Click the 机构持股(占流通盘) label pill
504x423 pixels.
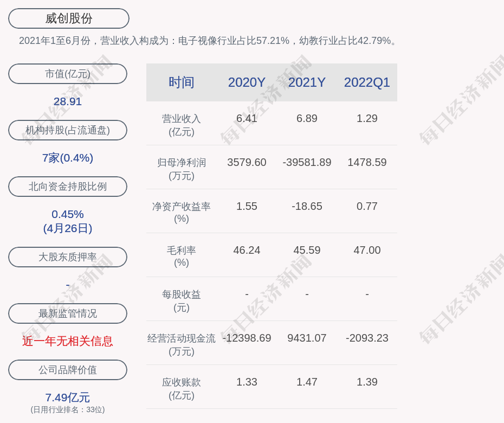68,130
